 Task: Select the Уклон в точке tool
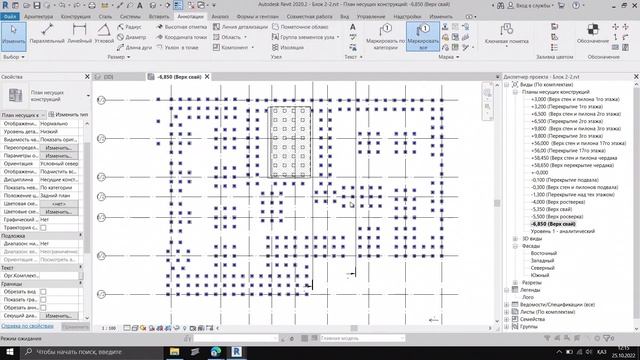click(178, 47)
